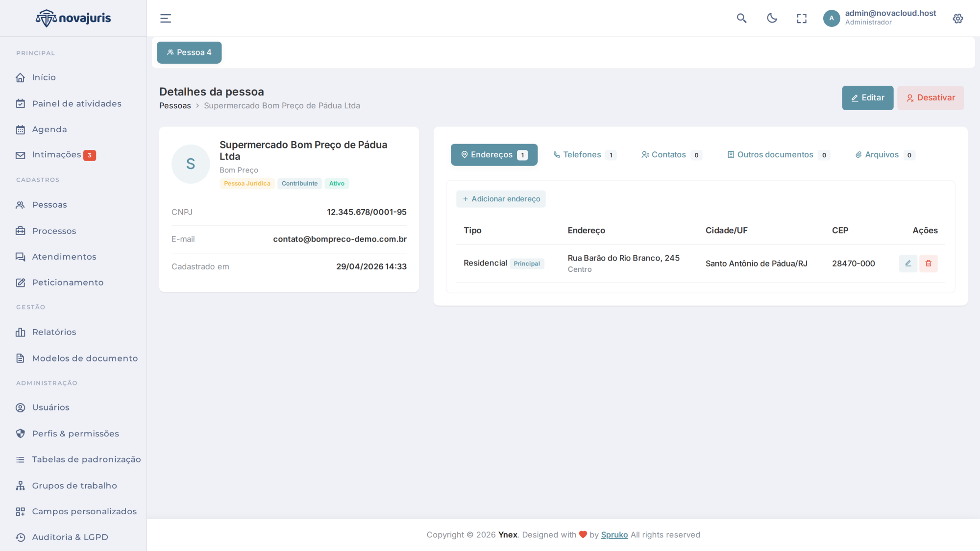
Task: Click Pessoas breadcrumb link
Action: 175,106
